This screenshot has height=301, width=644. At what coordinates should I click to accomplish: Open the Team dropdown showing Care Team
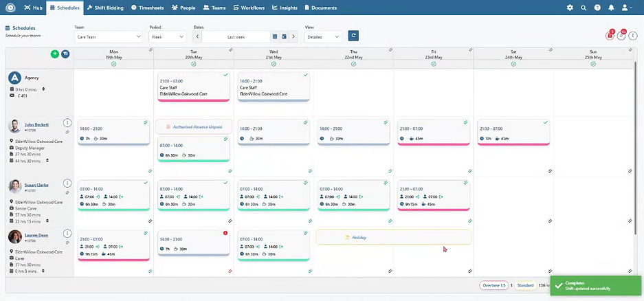click(x=109, y=36)
